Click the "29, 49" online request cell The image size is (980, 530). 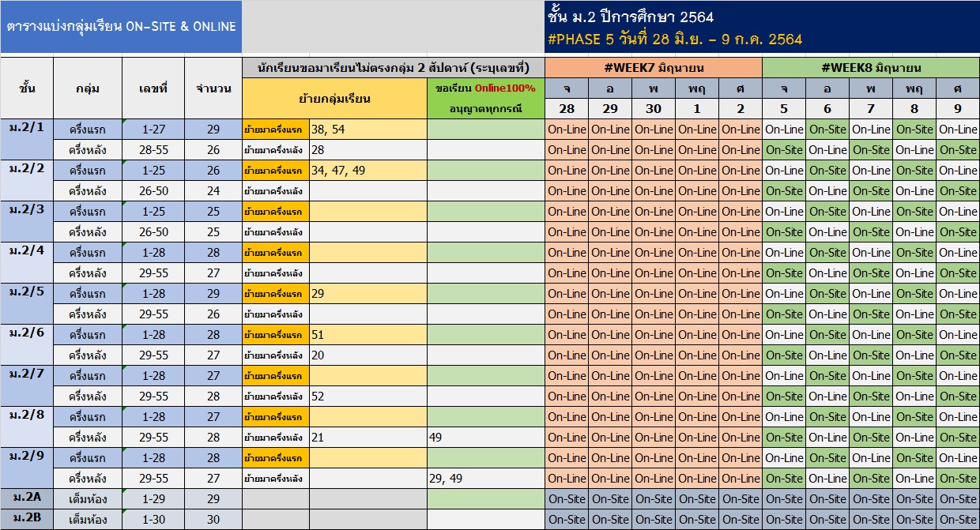(486, 478)
